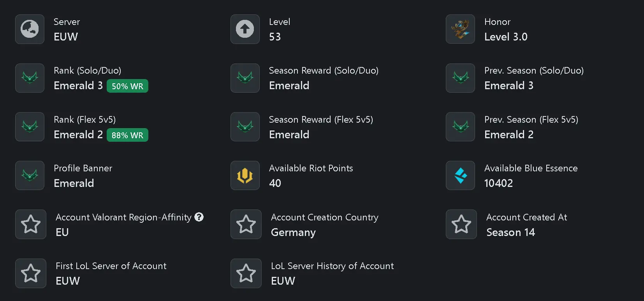Click the globe icon next to Server
The height and width of the screenshot is (301, 644).
[x=30, y=29]
